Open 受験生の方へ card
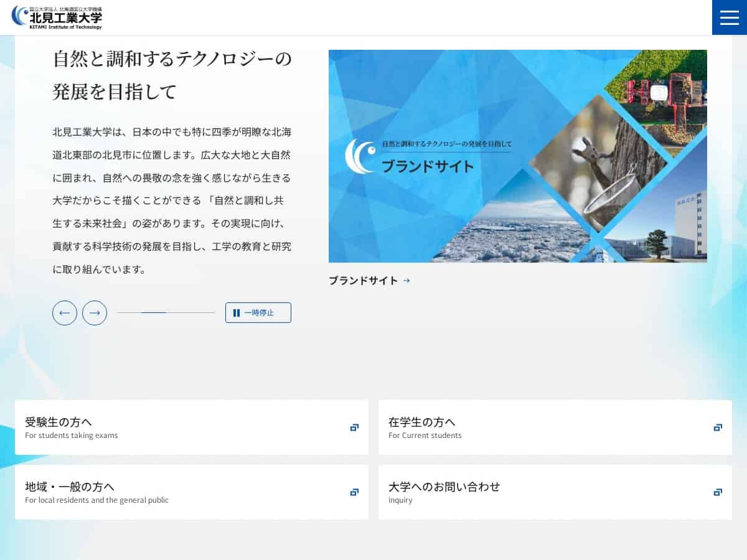Screen dimensions: 747x560 pos(192,427)
